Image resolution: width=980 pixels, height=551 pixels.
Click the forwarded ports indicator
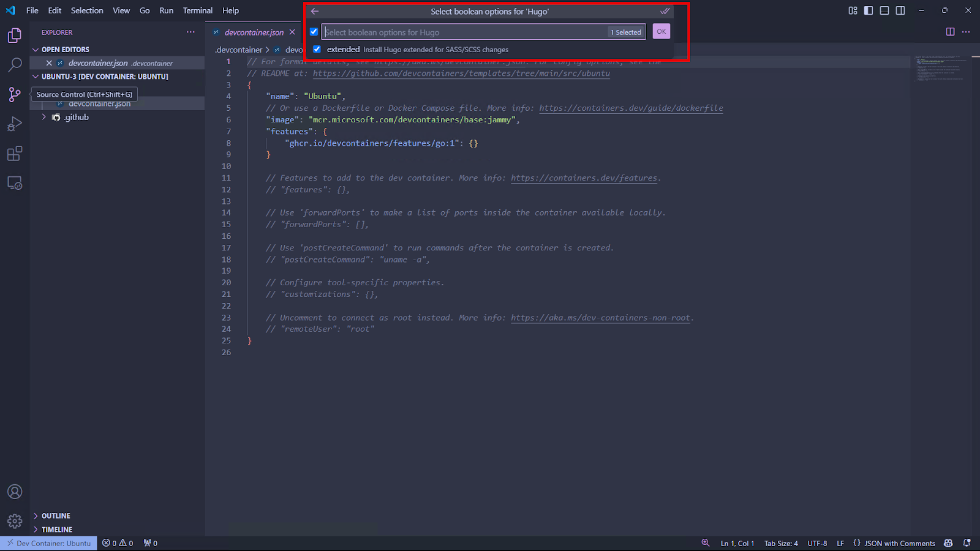tap(151, 543)
